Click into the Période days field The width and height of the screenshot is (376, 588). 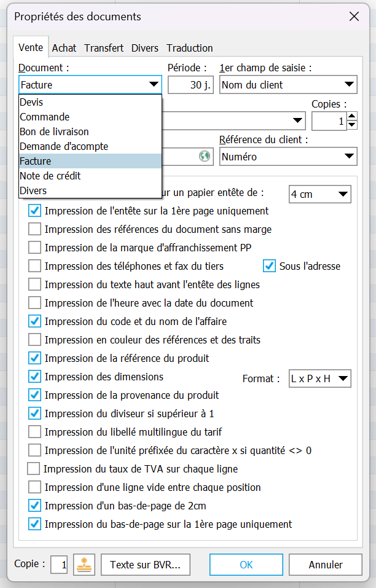(190, 85)
